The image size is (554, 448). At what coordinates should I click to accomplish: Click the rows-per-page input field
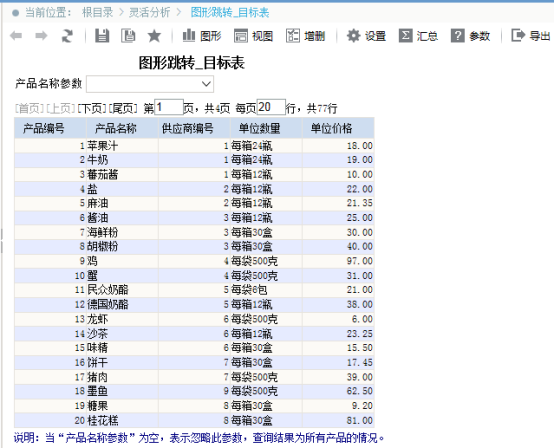click(271, 107)
